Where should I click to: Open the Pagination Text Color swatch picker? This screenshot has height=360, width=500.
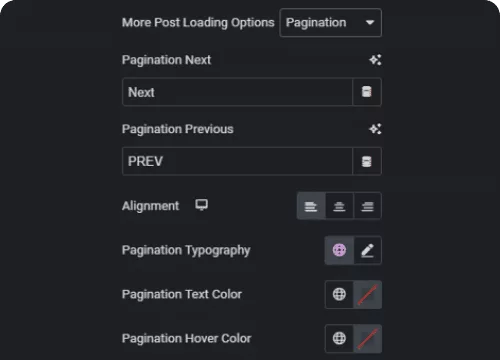[367, 294]
